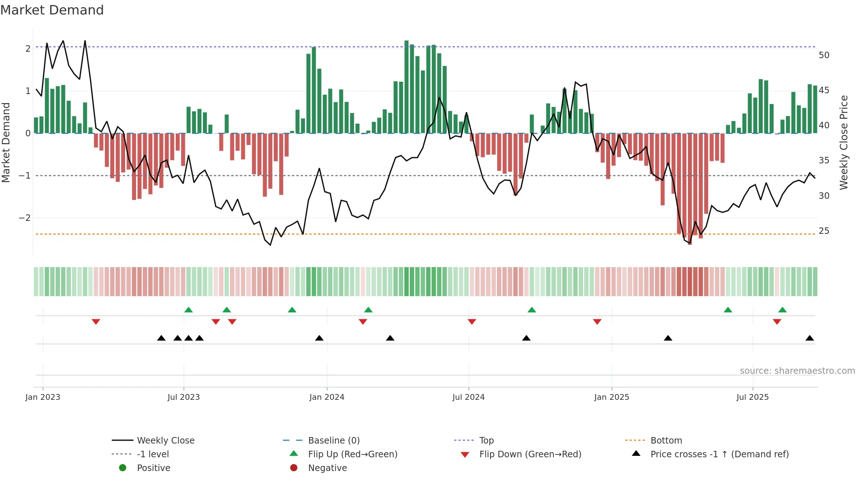
Task: Click the left axis value 0
Action: pyautogui.click(x=28, y=133)
